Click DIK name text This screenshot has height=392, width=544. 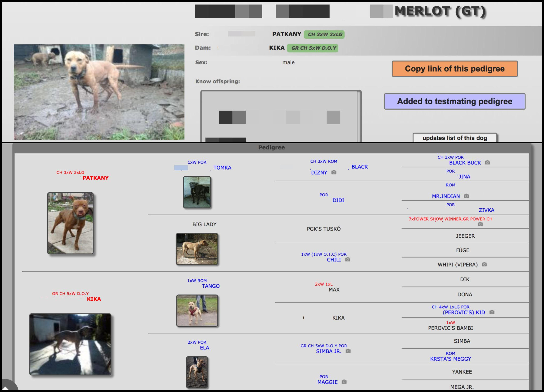click(x=465, y=279)
